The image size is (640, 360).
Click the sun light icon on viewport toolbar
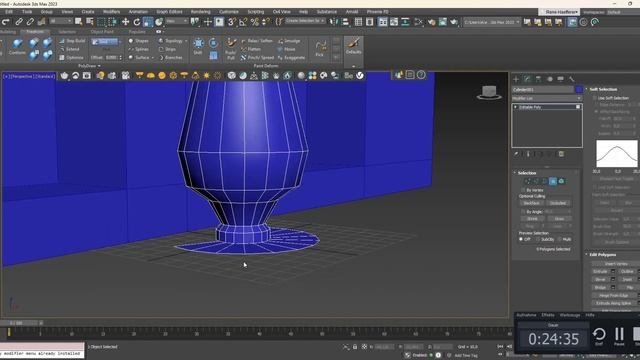[x=207, y=76]
